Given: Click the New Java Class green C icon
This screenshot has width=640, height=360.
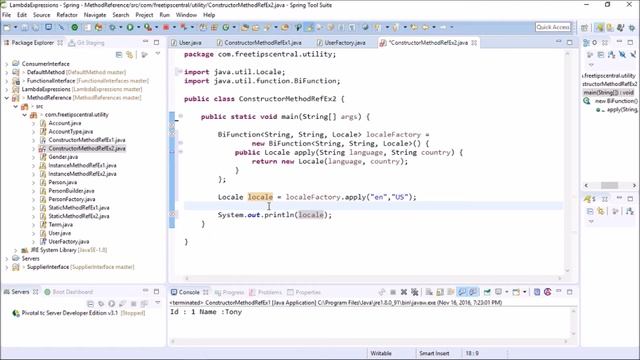Looking at the screenshot, I should coord(226,27).
